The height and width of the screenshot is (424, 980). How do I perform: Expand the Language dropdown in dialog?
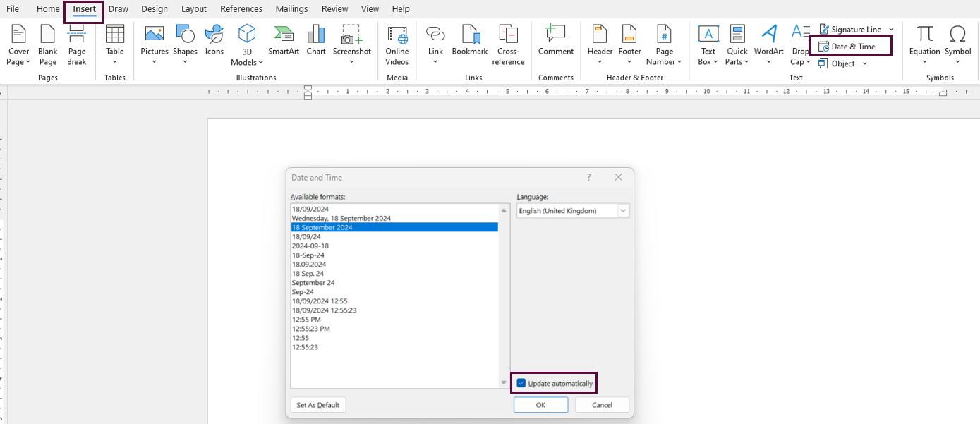coord(623,211)
